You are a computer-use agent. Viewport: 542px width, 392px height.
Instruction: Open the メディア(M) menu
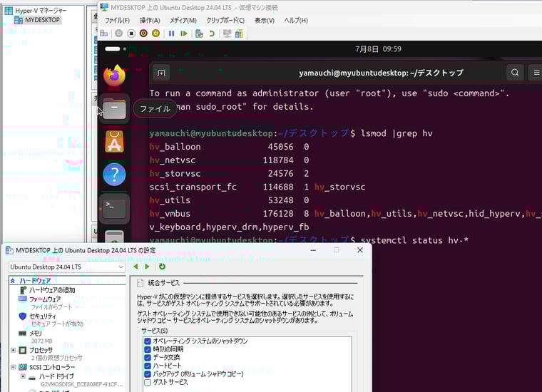[183, 21]
